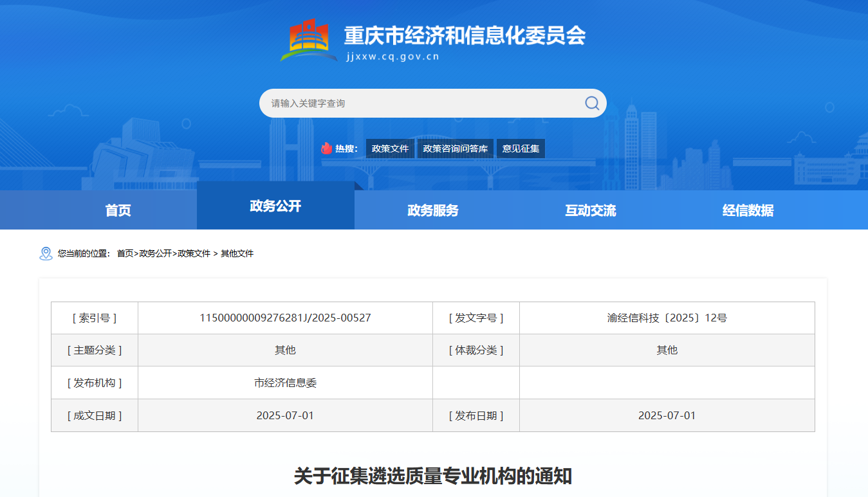Click the Chongqing commission logo emblem
The width and height of the screenshot is (868, 497).
309,40
